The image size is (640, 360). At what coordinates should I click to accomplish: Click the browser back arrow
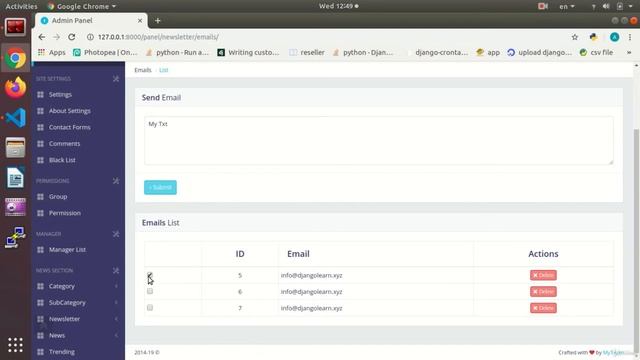click(x=42, y=37)
